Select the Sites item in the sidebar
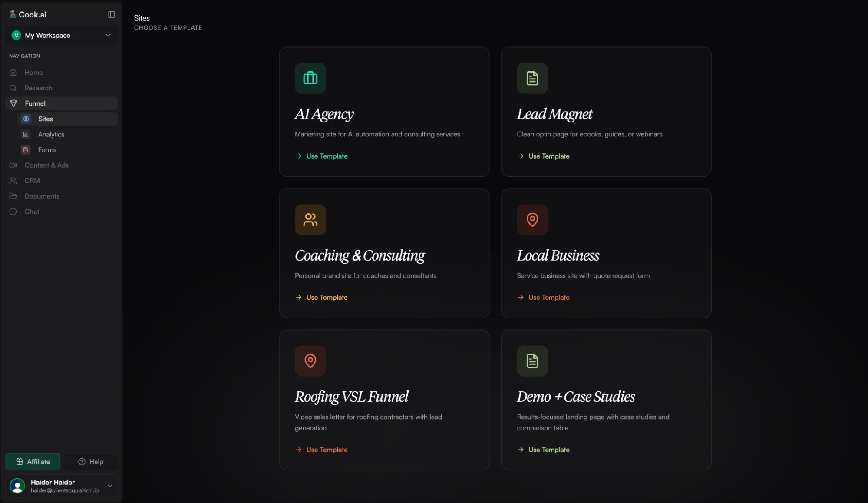This screenshot has height=503, width=868. tap(45, 119)
